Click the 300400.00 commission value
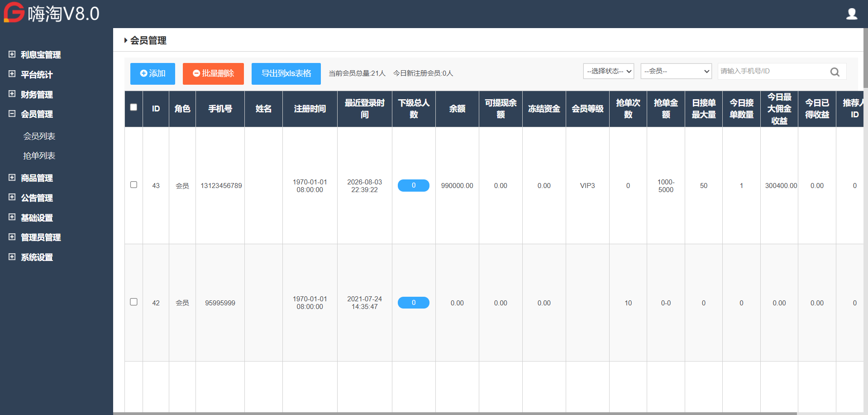This screenshot has width=868, height=415. [x=781, y=186]
